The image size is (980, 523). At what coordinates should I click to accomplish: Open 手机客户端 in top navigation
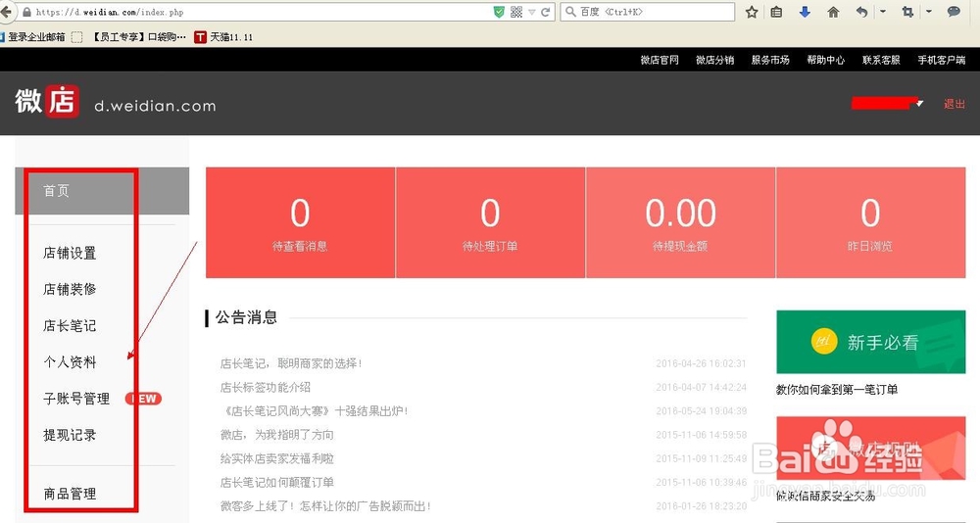(941, 60)
